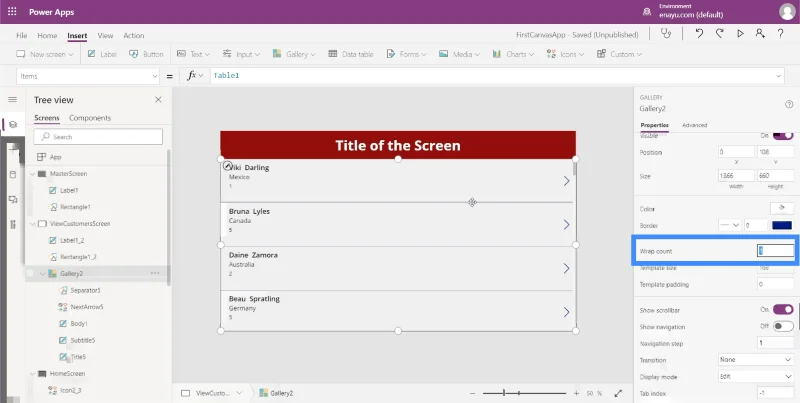This screenshot has width=800, height=403.
Task: Undo the last action
Action: pos(699,34)
